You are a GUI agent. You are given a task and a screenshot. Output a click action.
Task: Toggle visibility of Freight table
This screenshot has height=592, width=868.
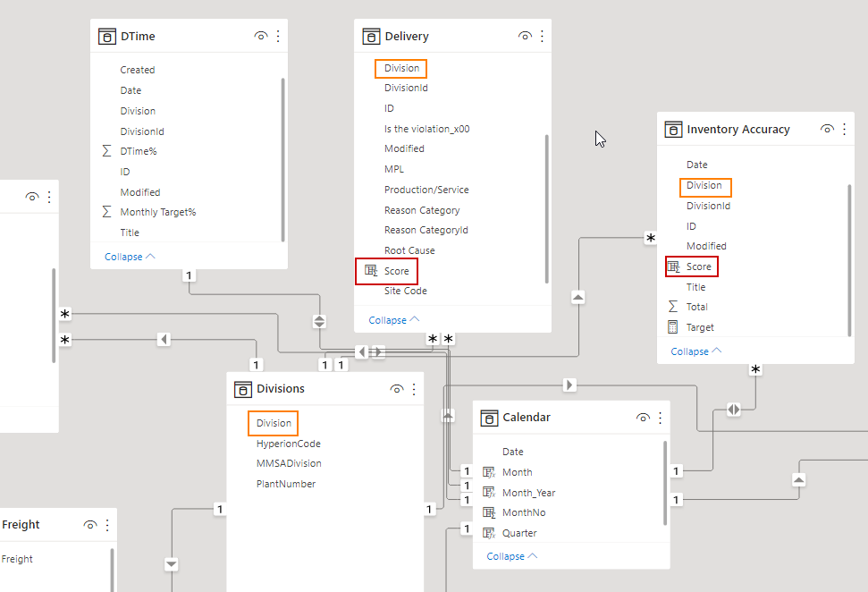point(90,524)
